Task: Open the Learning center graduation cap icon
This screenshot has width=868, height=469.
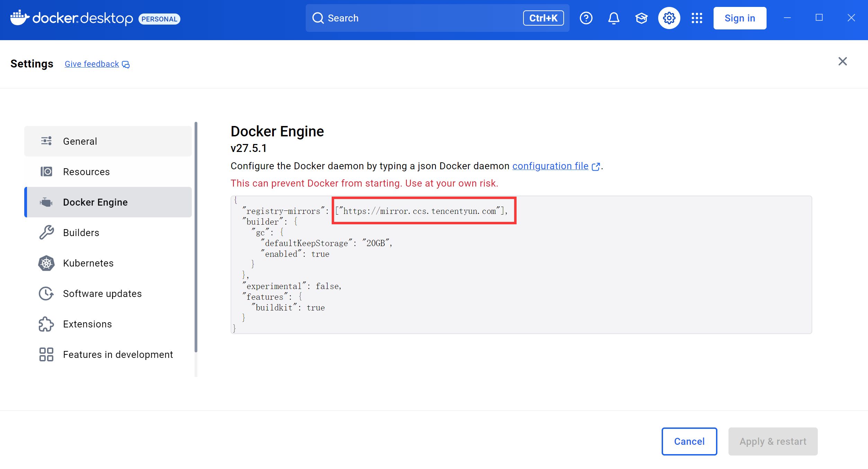Action: pyautogui.click(x=641, y=18)
